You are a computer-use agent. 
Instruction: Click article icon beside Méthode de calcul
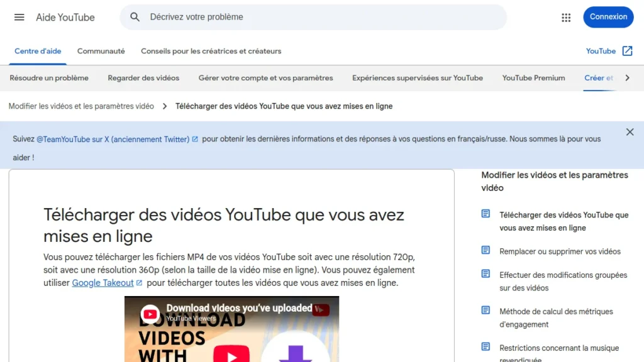pos(486,310)
